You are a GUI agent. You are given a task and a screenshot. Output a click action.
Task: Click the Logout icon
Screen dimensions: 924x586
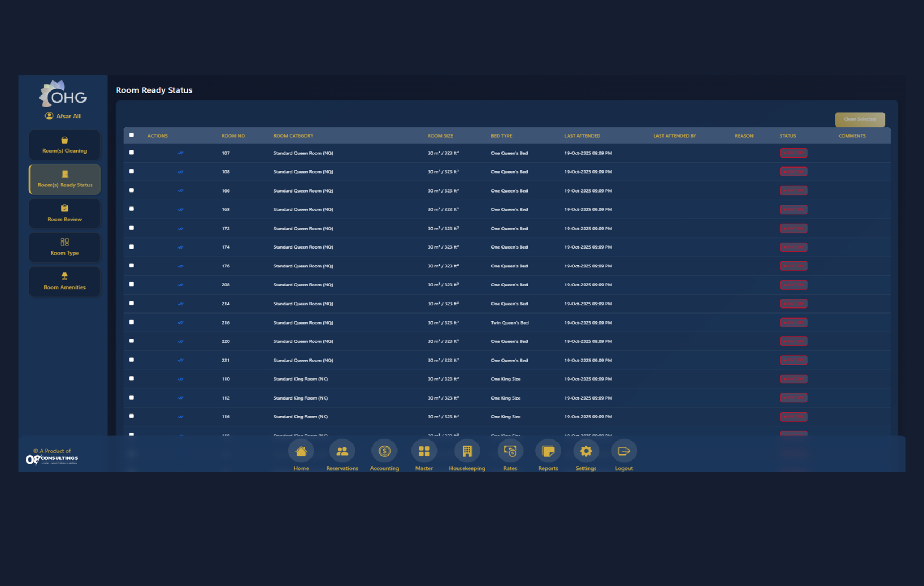(624, 451)
